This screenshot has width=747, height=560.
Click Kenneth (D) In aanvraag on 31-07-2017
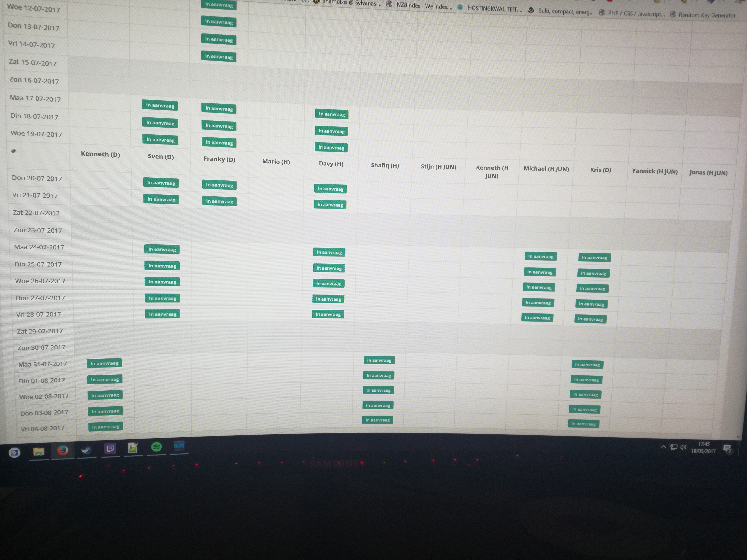104,363
